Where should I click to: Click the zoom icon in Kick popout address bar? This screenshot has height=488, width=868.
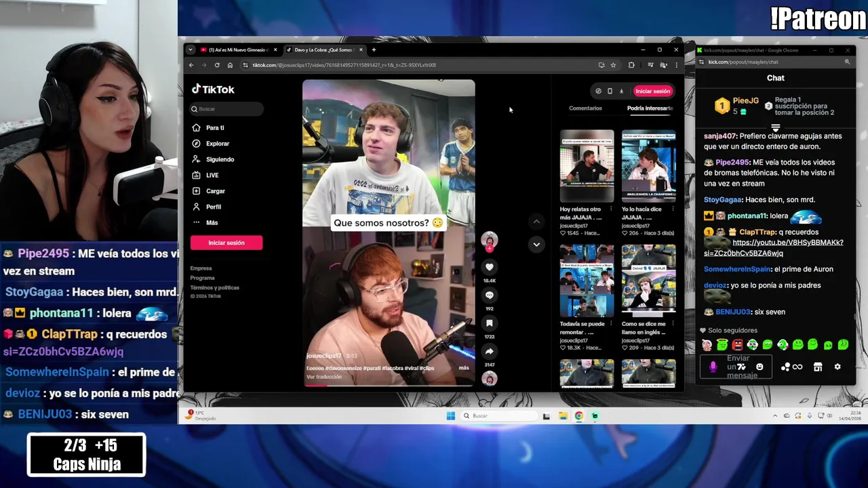847,62
